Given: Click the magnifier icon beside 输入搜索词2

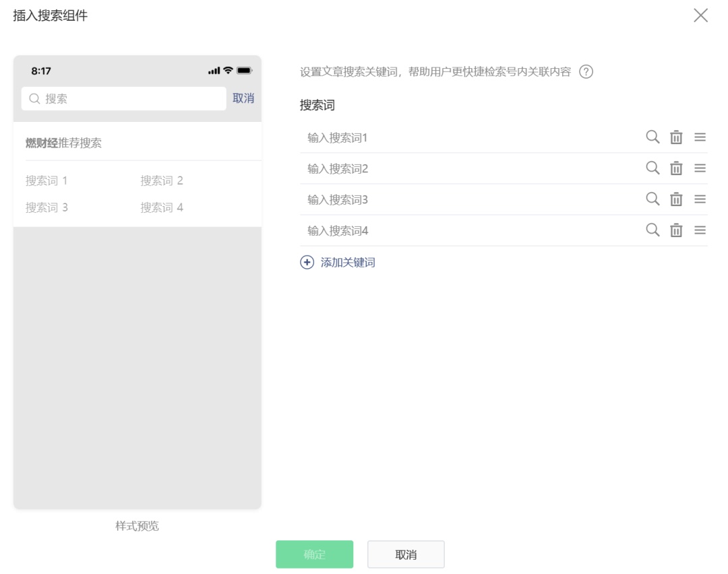Looking at the screenshot, I should [x=653, y=168].
